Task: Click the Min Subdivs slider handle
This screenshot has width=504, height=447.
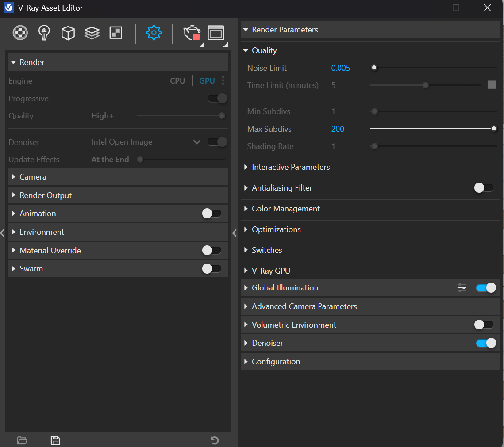Action: click(374, 111)
